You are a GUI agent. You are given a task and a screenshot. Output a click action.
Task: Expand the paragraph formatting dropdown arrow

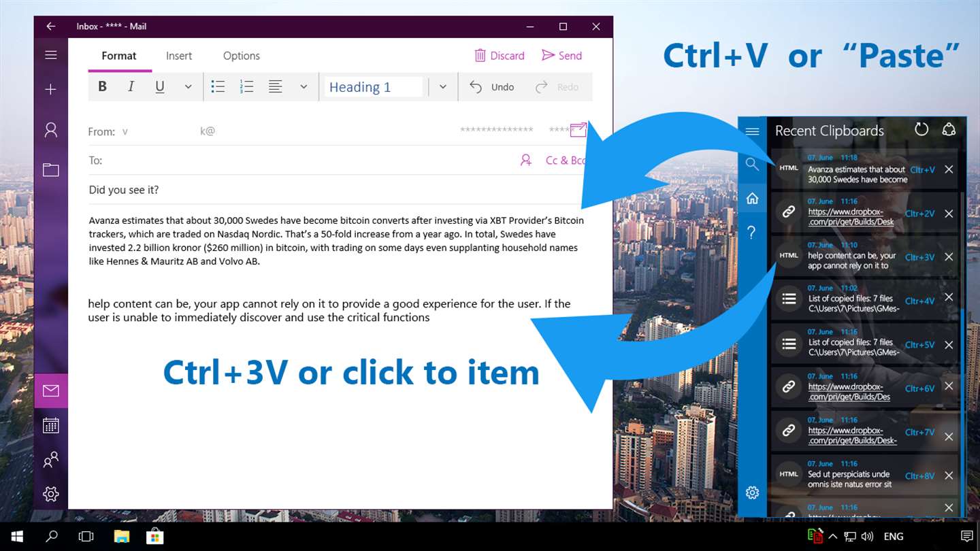[304, 87]
